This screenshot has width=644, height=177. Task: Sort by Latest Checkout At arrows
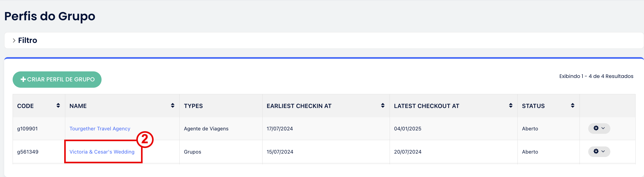pos(511,106)
